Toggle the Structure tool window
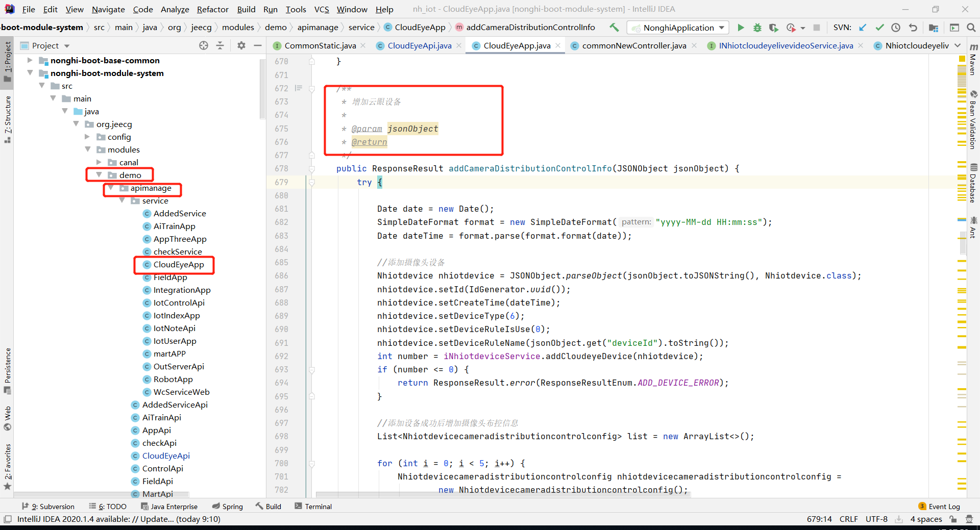Image resolution: width=980 pixels, height=530 pixels. [x=7, y=119]
